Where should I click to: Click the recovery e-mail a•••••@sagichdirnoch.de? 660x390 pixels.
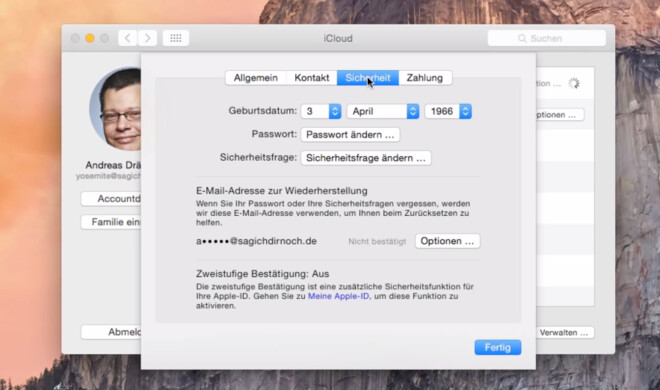pos(256,241)
